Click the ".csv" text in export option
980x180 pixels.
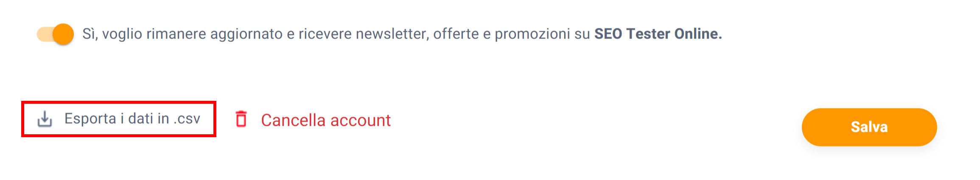[x=187, y=119]
